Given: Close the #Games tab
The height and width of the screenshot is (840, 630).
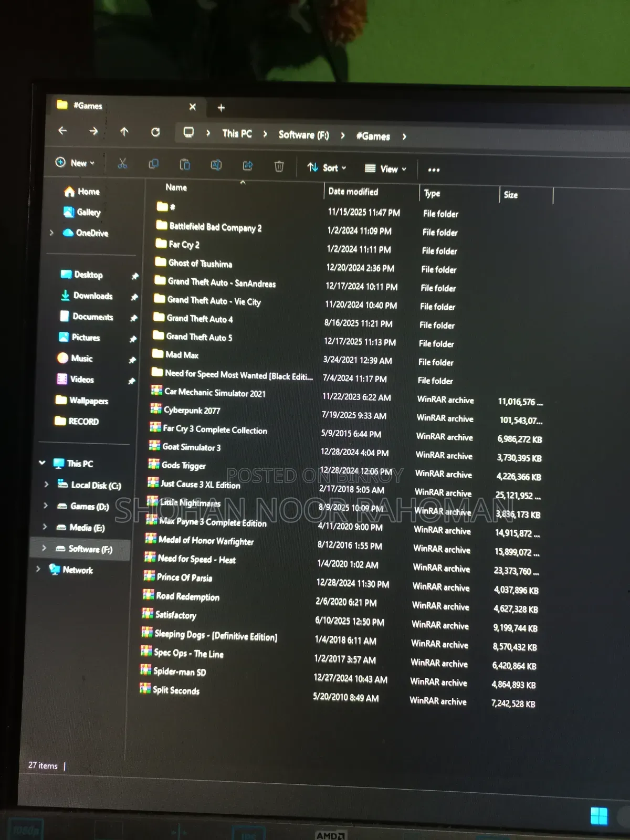Looking at the screenshot, I should click(x=192, y=107).
